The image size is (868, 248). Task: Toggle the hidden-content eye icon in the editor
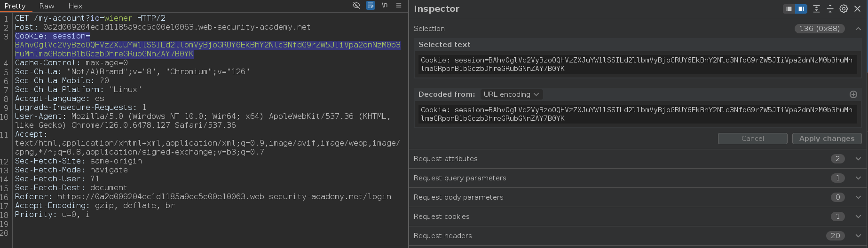[x=356, y=6]
